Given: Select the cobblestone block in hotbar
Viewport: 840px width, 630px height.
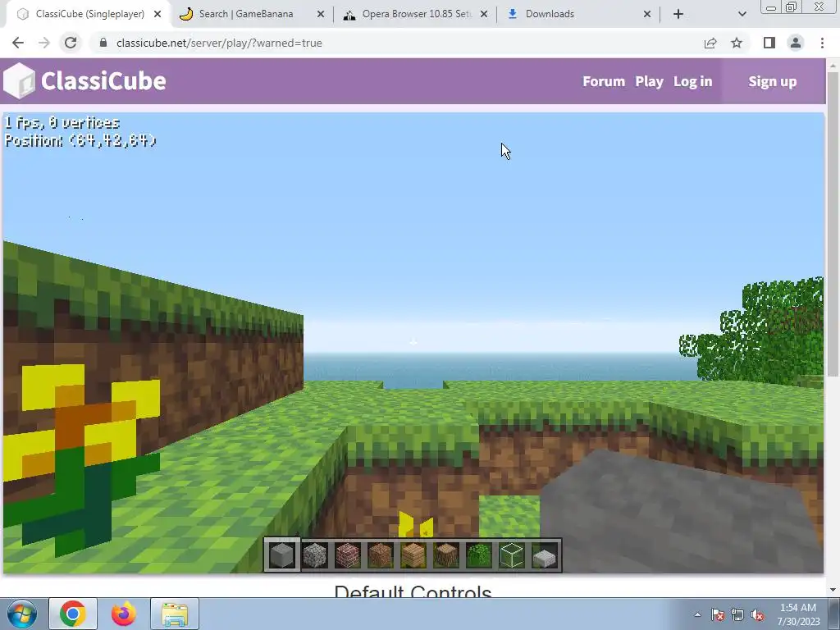Looking at the screenshot, I should (x=315, y=555).
